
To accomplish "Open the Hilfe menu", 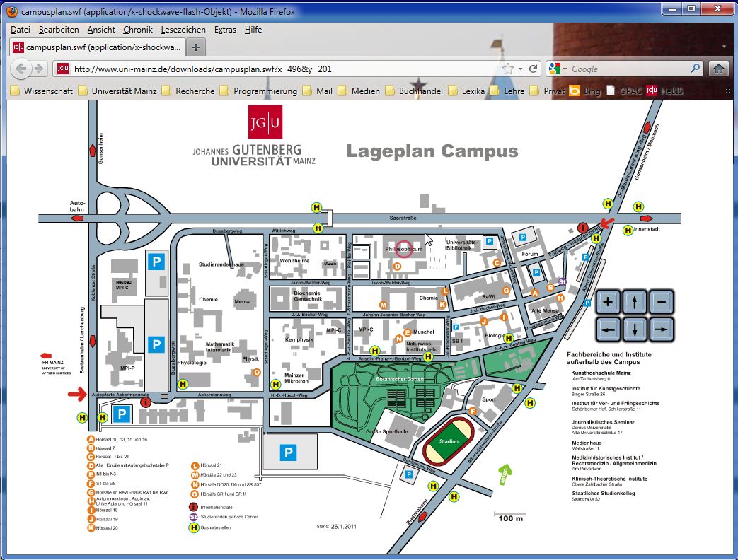I will pos(253,30).
